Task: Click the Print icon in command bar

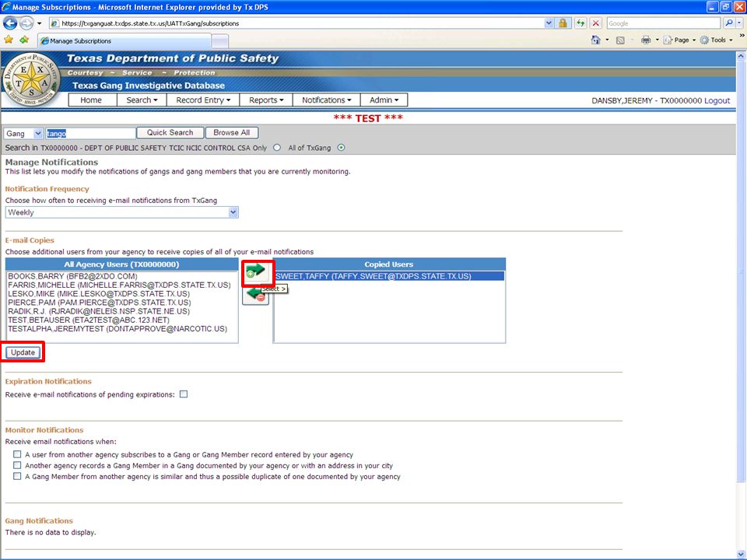Action: click(x=646, y=40)
